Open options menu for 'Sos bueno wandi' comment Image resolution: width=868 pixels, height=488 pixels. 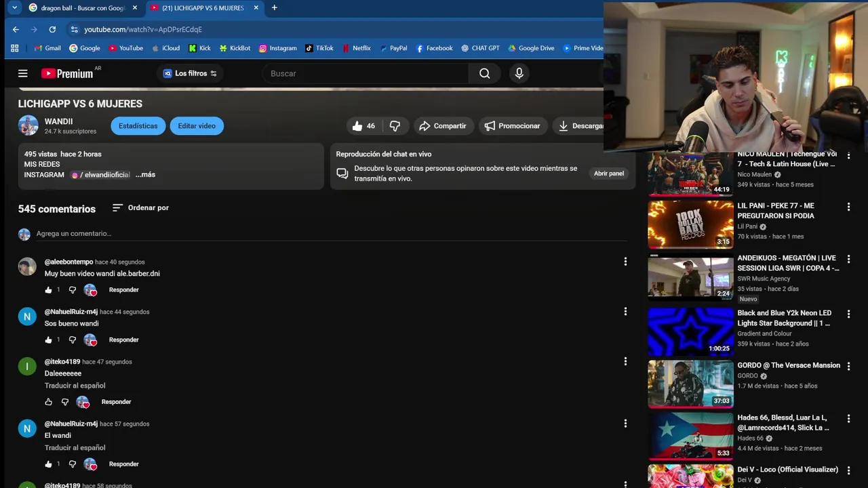click(x=625, y=312)
